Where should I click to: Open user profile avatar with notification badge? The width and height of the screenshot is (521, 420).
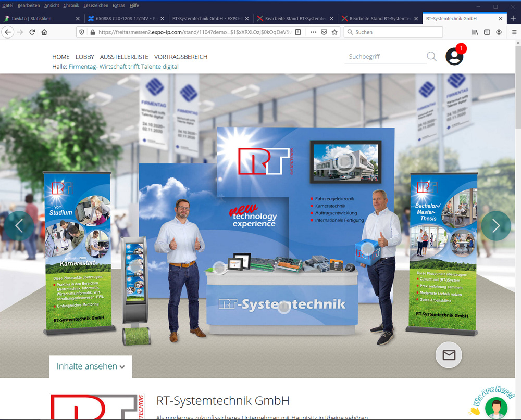coord(454,56)
